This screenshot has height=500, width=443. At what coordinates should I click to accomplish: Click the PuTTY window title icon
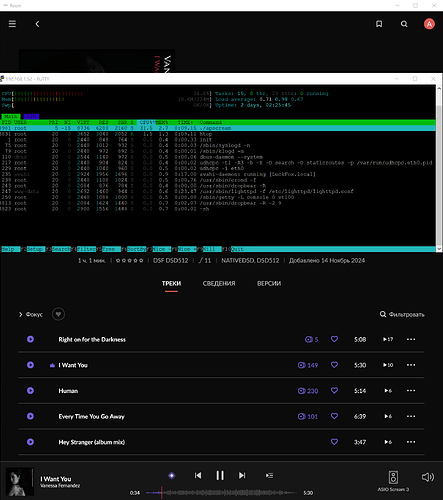[2, 79]
